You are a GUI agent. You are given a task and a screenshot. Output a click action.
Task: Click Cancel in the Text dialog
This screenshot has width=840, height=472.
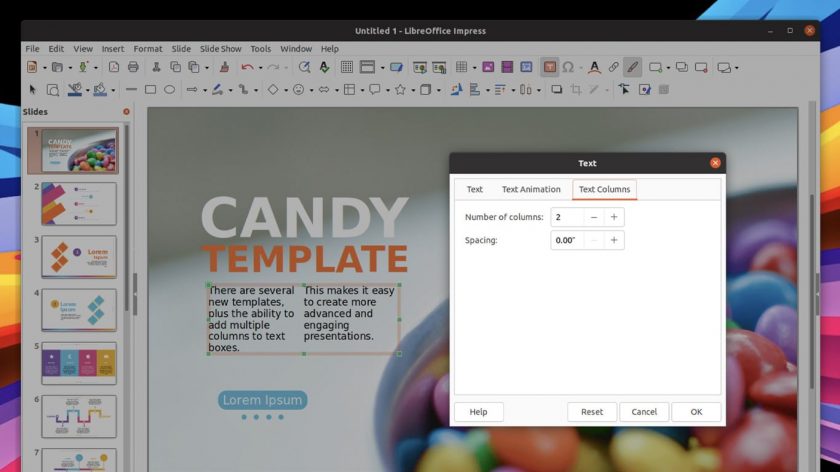pyautogui.click(x=644, y=411)
